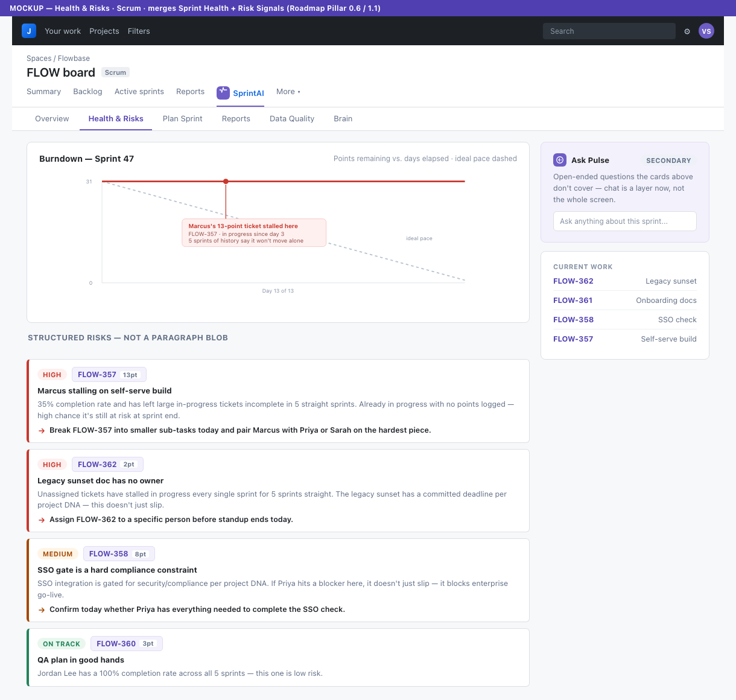The image size is (736, 700).
Task: Click the FLOW-360 ticket badge
Action: (x=127, y=644)
